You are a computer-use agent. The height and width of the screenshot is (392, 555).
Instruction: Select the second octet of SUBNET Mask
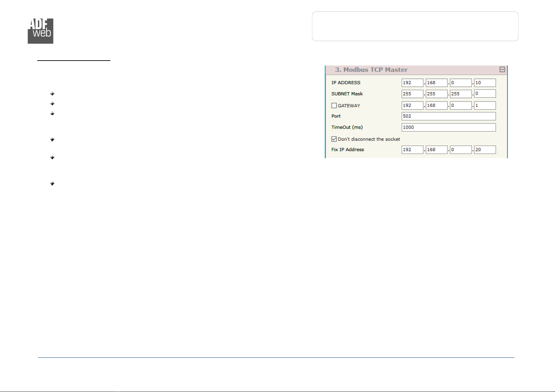tap(436, 94)
